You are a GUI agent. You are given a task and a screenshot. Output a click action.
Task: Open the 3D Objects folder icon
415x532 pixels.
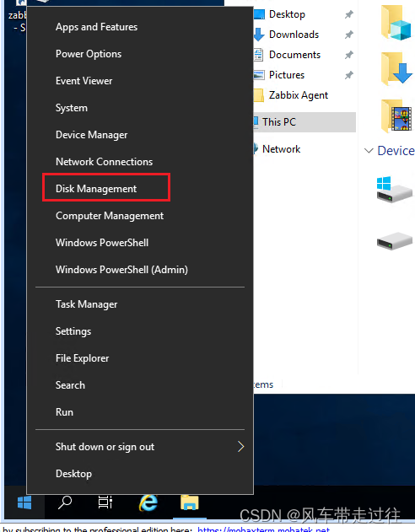(x=396, y=23)
